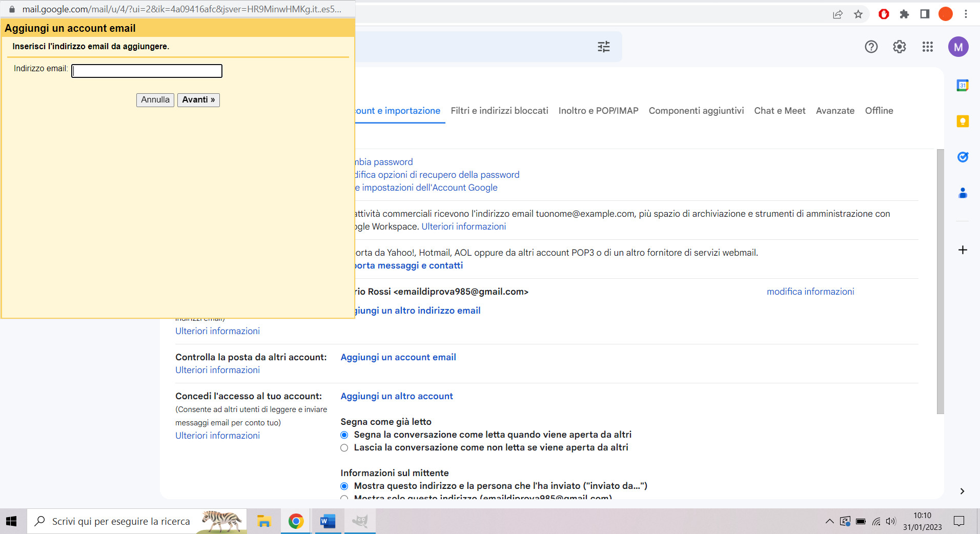Screen dimensions: 980x534
Task: Open Google Keep in the side panel
Action: click(x=963, y=121)
